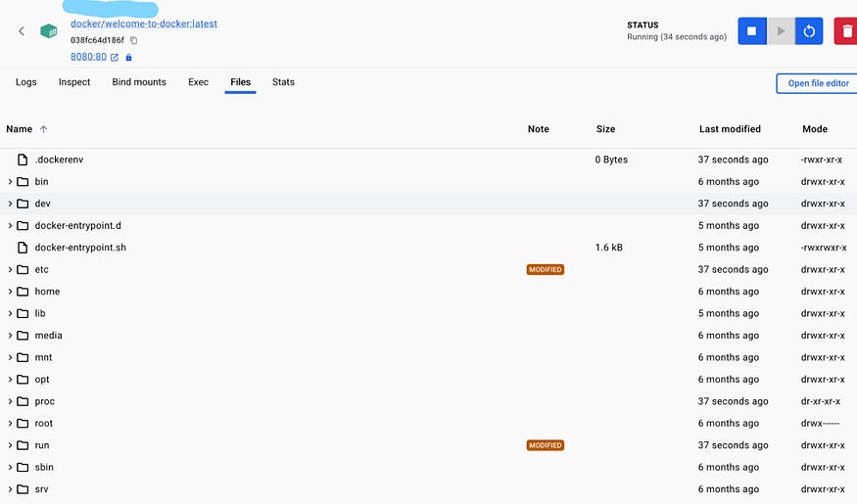Click the green container cube icon
The height and width of the screenshot is (504, 857).
tap(49, 31)
